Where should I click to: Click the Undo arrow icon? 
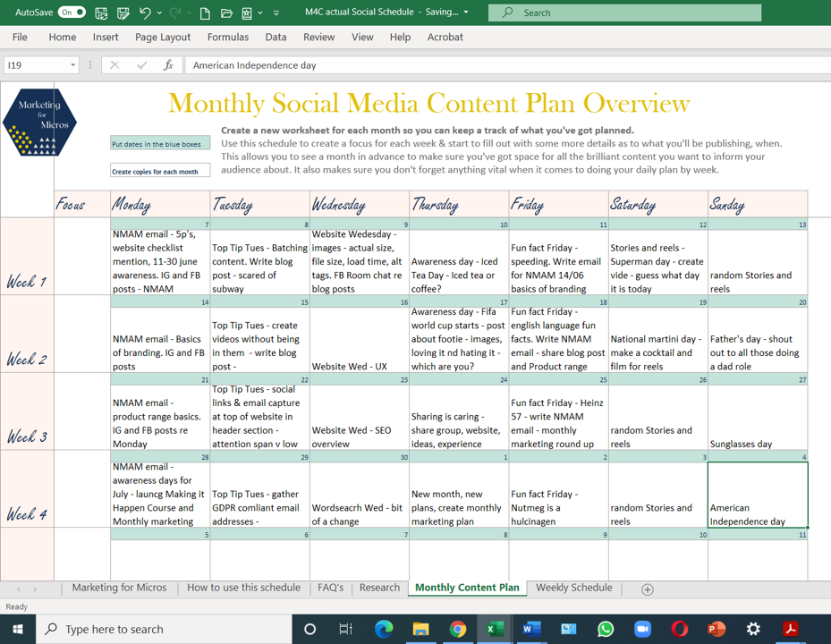coord(145,13)
